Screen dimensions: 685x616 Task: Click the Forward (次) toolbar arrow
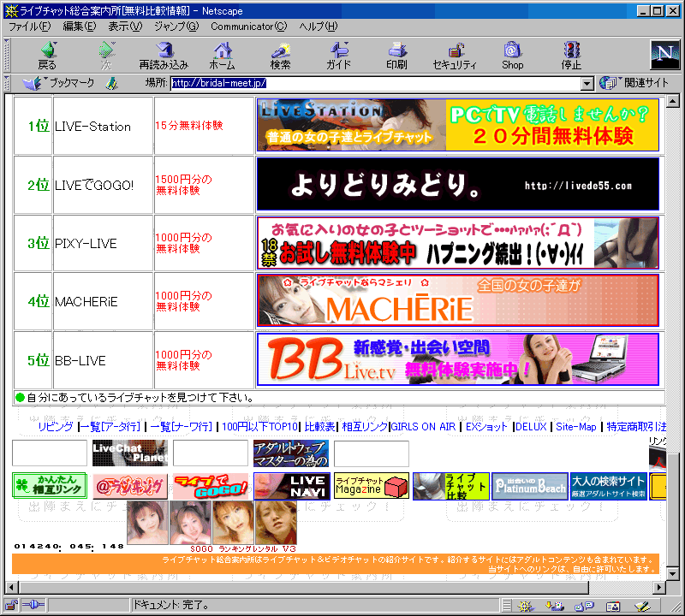tap(106, 56)
